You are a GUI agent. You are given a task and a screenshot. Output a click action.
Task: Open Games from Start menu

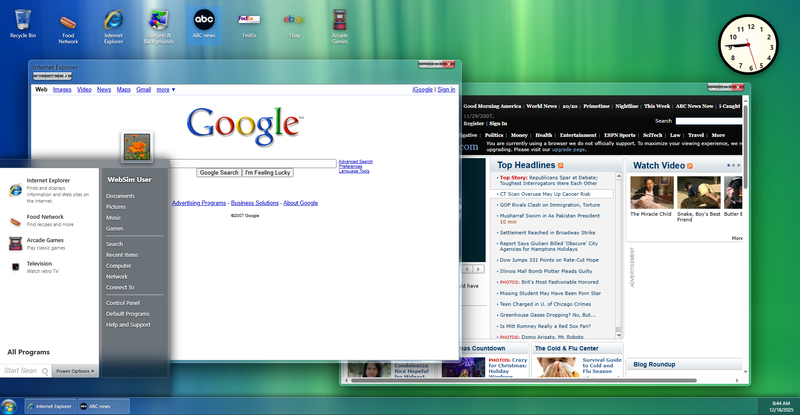pyautogui.click(x=114, y=228)
